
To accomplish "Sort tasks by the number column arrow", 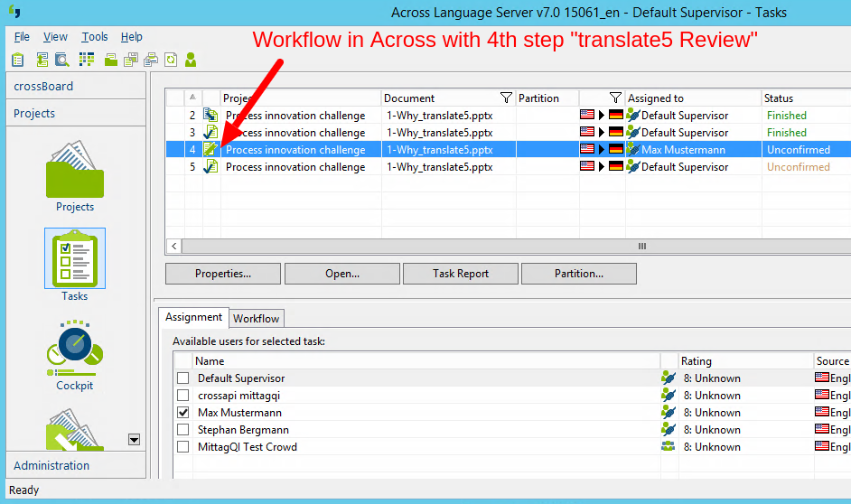I will 192,98.
